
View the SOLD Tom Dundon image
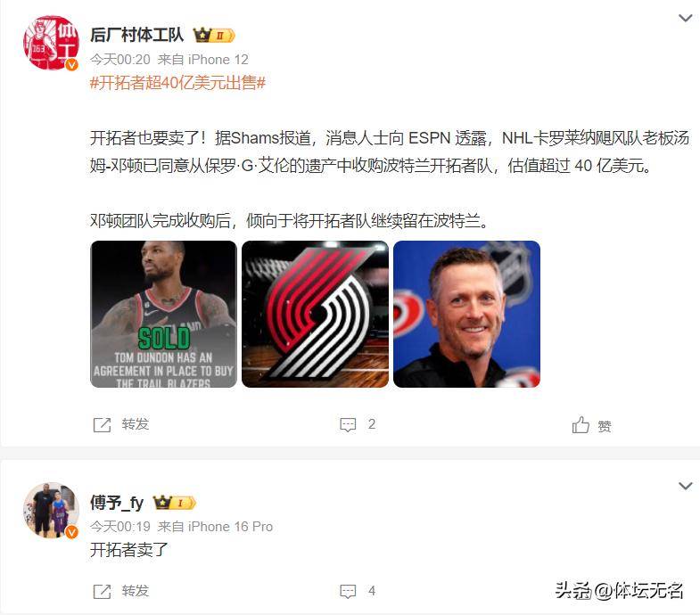[x=163, y=314]
